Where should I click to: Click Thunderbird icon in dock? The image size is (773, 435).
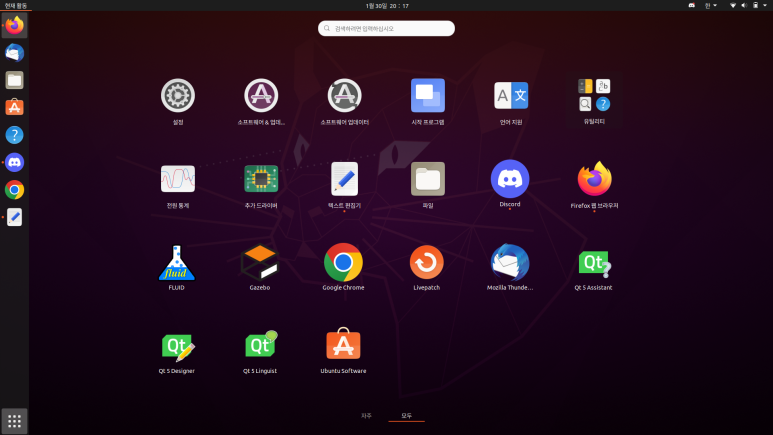14,53
